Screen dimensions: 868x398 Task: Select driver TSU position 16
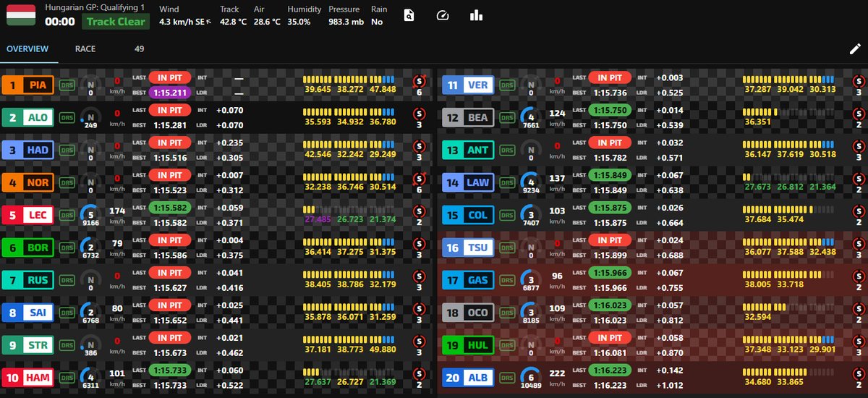(x=467, y=247)
